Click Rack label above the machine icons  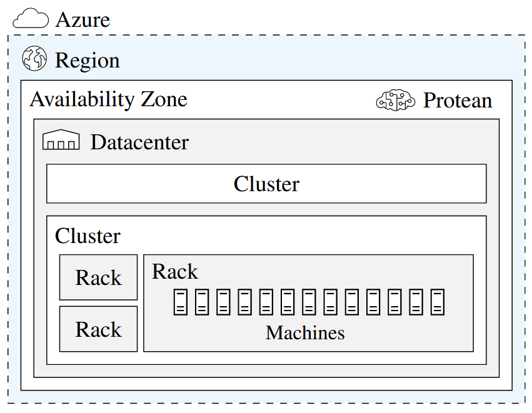click(175, 272)
